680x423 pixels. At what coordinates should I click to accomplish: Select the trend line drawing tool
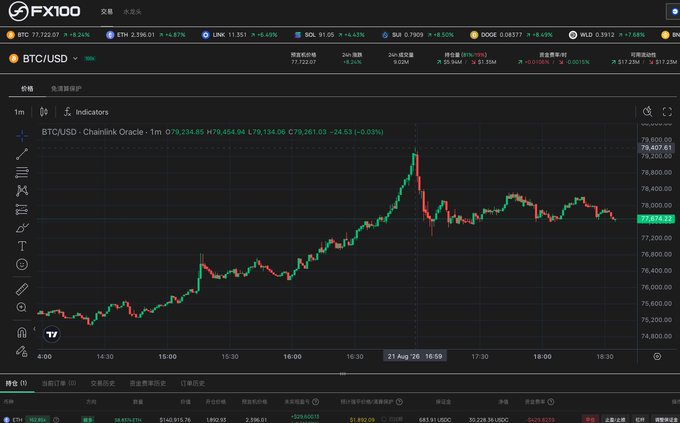click(x=22, y=154)
